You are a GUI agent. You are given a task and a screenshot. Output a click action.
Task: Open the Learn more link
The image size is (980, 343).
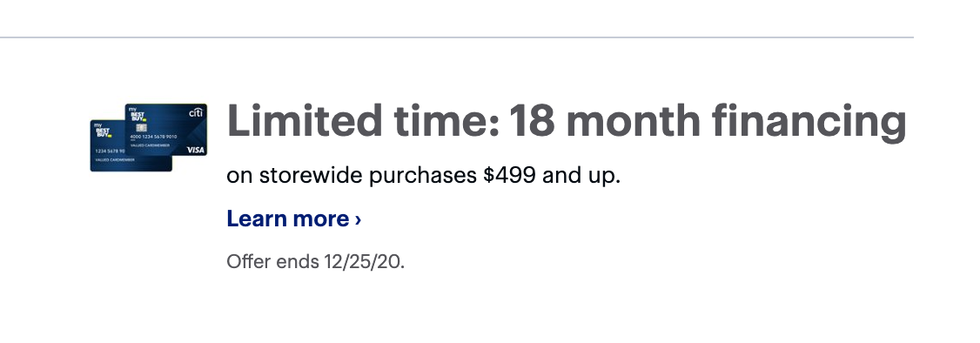294,219
